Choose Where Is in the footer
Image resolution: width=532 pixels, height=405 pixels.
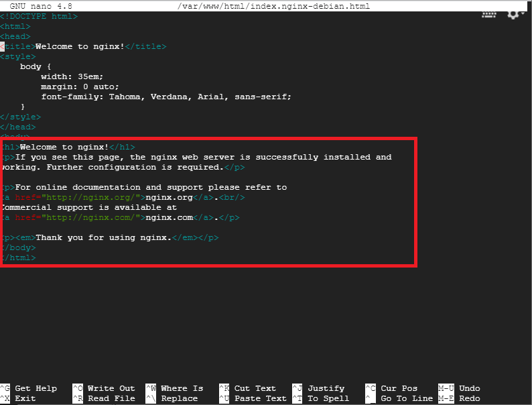[x=182, y=388]
